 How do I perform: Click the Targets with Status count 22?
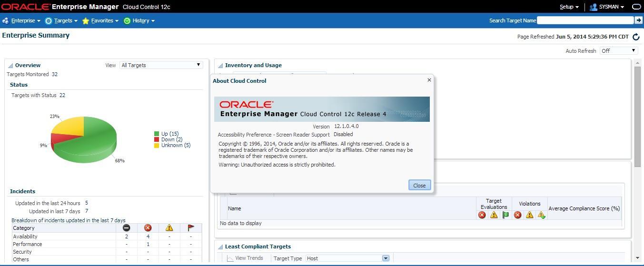coord(62,95)
